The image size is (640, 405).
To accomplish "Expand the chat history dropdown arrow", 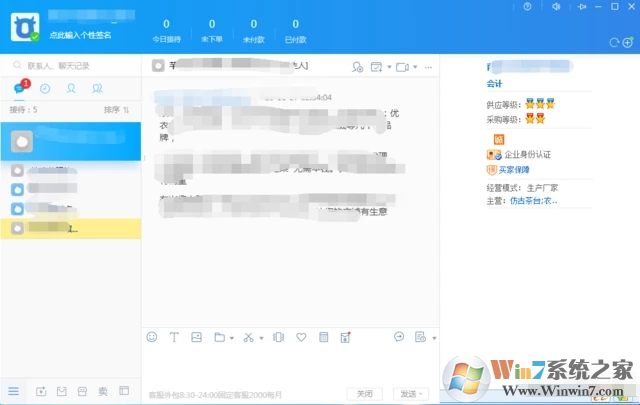I will coord(434,338).
